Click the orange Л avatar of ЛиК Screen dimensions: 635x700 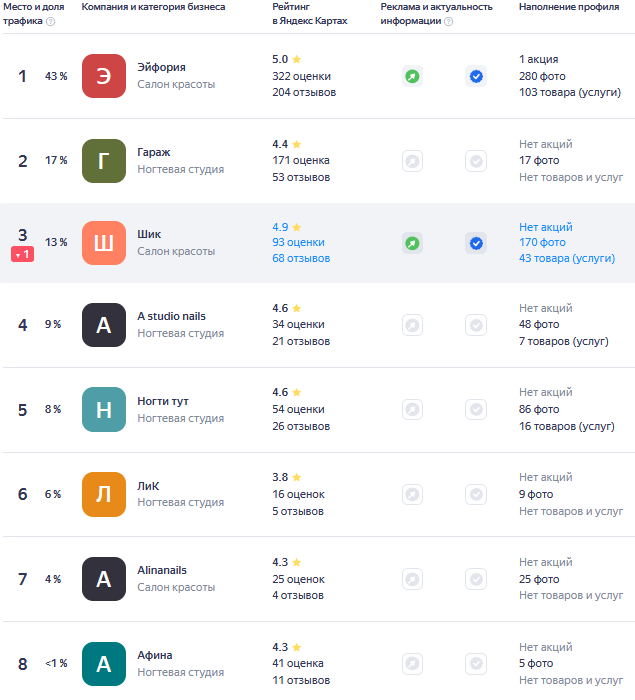104,494
